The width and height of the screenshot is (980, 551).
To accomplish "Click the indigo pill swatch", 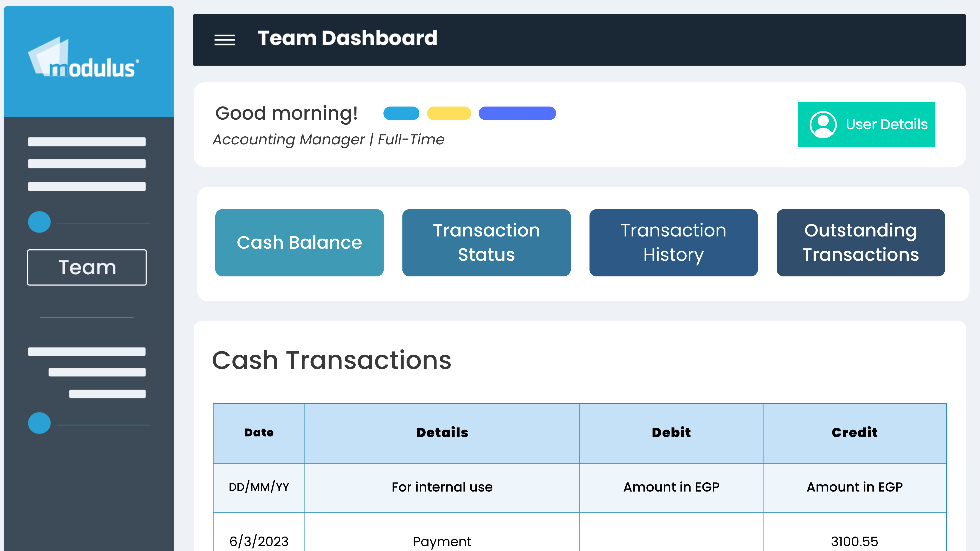I will pyautogui.click(x=517, y=113).
